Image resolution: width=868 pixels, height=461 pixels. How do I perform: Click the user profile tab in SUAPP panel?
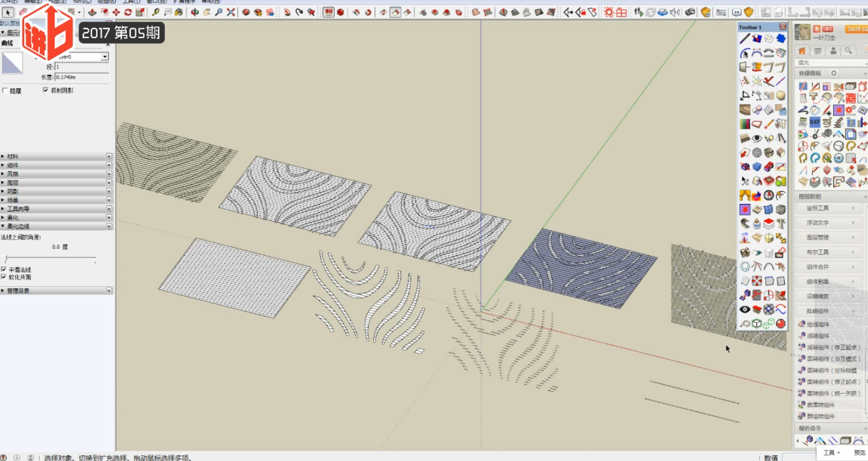[x=833, y=51]
